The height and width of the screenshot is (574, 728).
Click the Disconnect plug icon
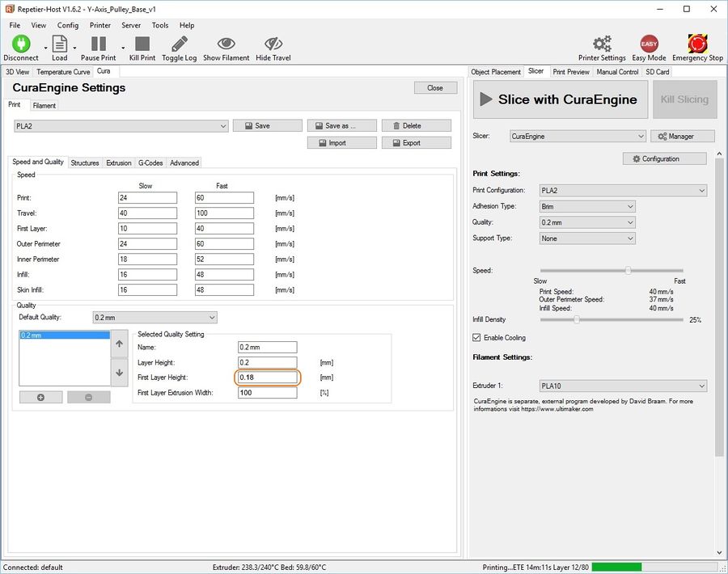pyautogui.click(x=21, y=44)
